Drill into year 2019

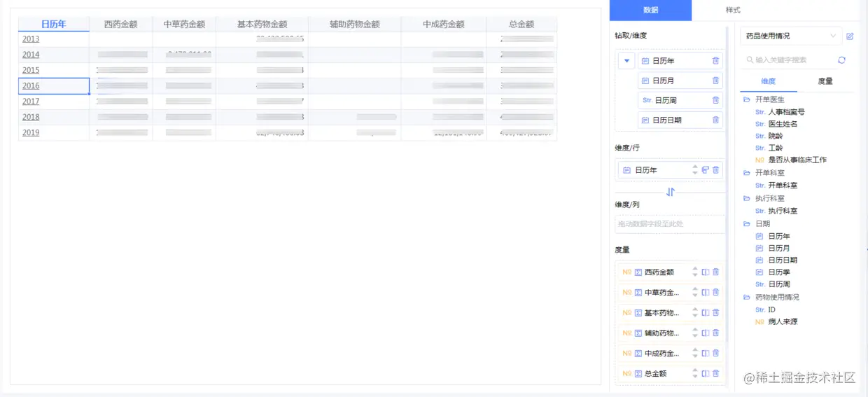point(31,133)
